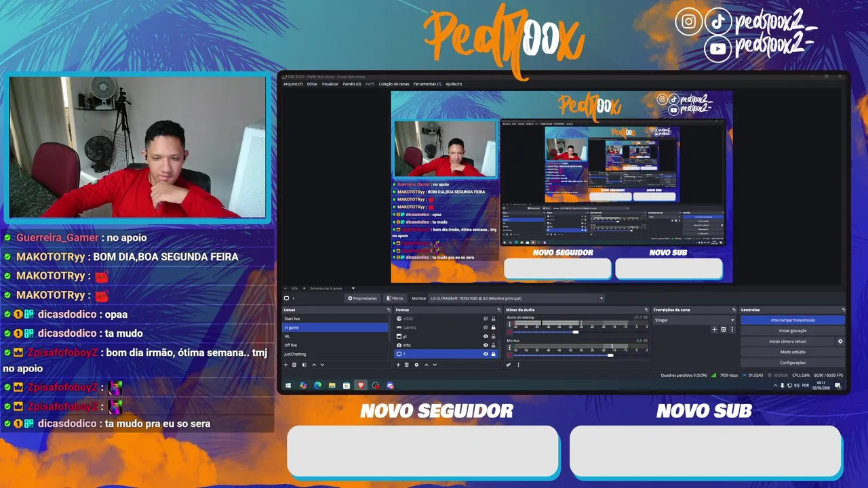This screenshot has height=488, width=868.
Task: Show the hidden GameG source
Action: pyautogui.click(x=486, y=327)
